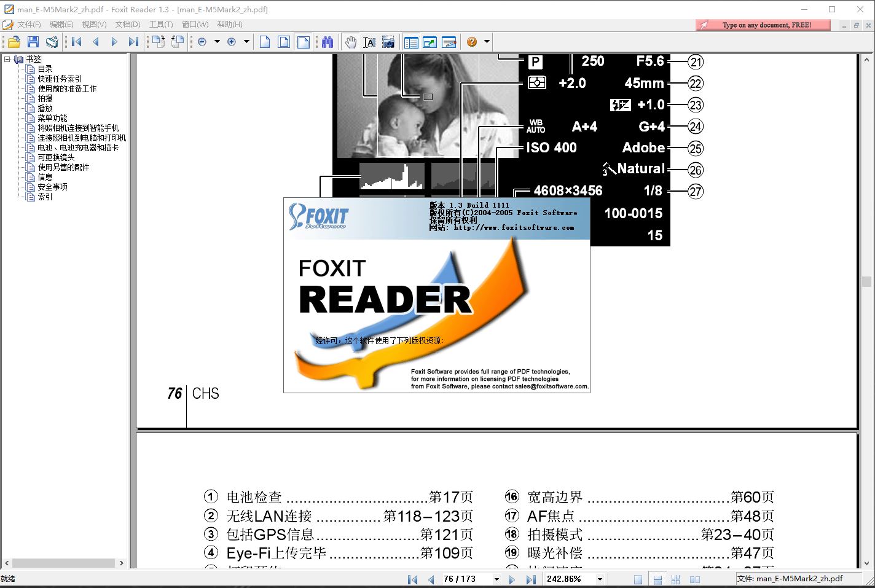
Task: Click the rotate page right icon
Action: pyautogui.click(x=159, y=42)
